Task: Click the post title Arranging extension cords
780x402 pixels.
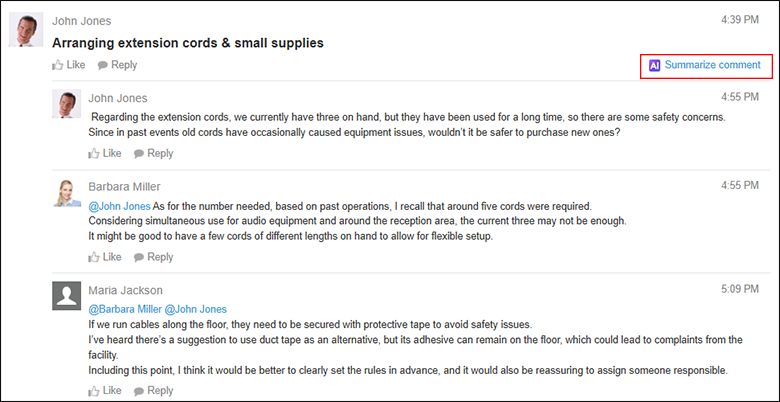Action: click(x=187, y=43)
